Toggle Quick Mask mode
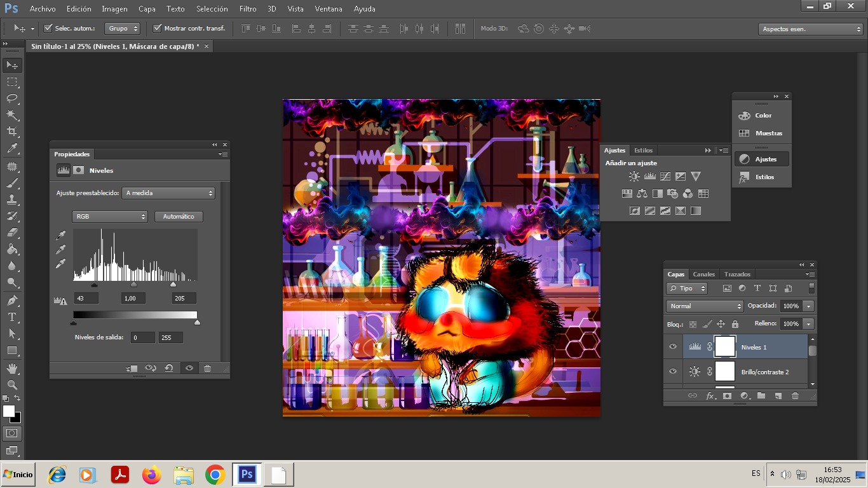This screenshot has height=488, width=868. coord(12,433)
